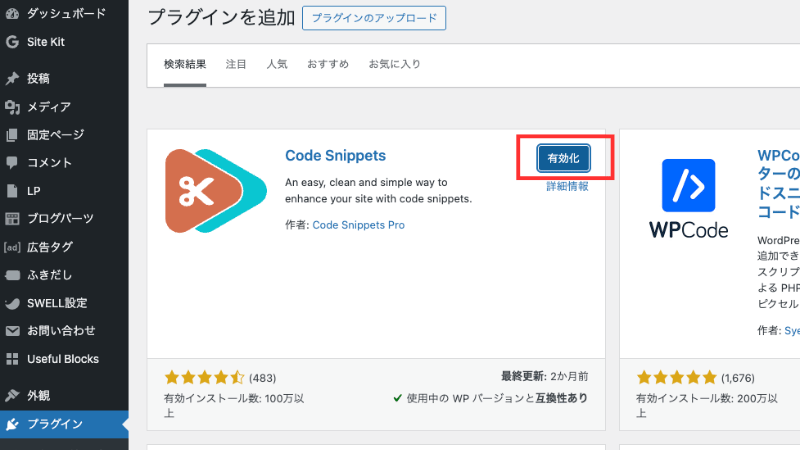Click the envelope icon beside お問い合わせ
The width and height of the screenshot is (800, 450).
click(x=12, y=331)
